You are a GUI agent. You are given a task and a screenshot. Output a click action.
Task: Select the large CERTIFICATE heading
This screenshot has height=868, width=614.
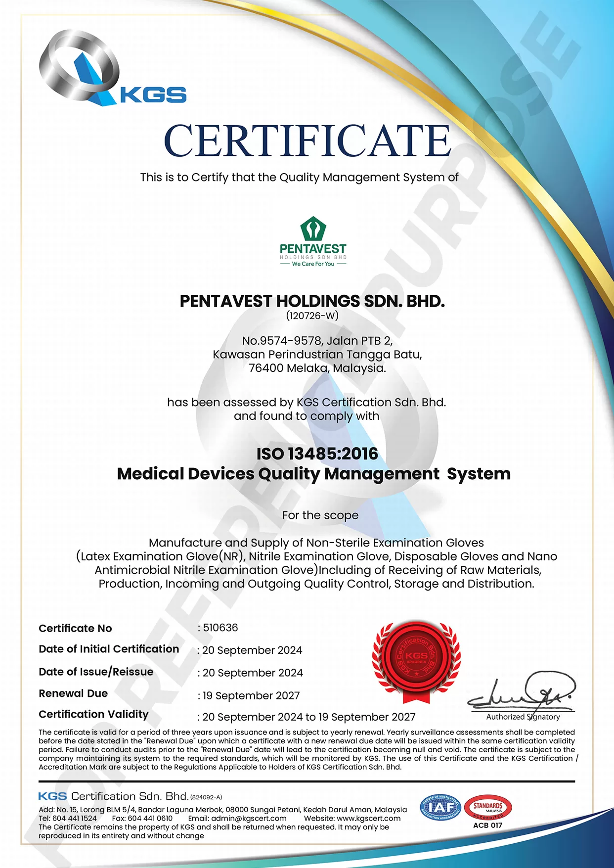click(307, 140)
